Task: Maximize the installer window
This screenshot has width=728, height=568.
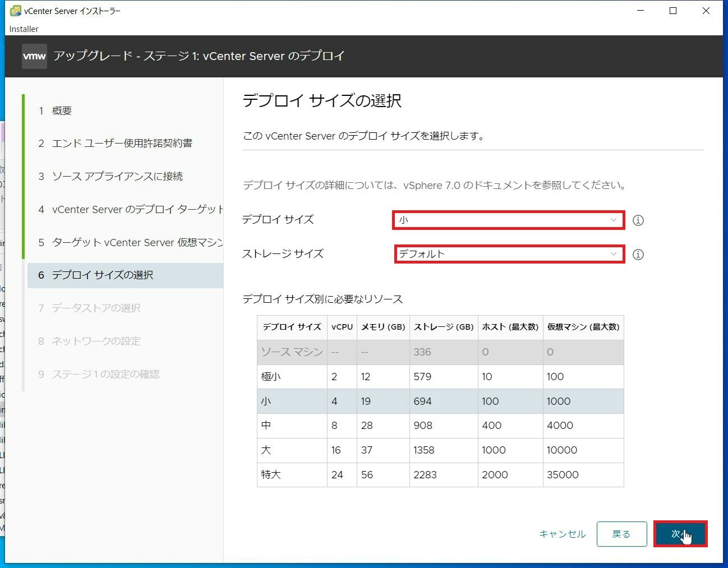Action: pyautogui.click(x=673, y=11)
